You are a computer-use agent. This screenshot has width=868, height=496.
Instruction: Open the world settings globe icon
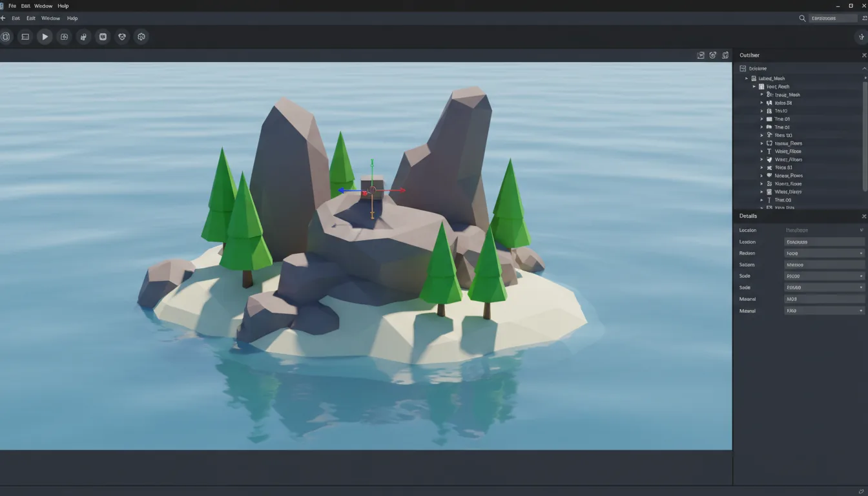(x=121, y=37)
